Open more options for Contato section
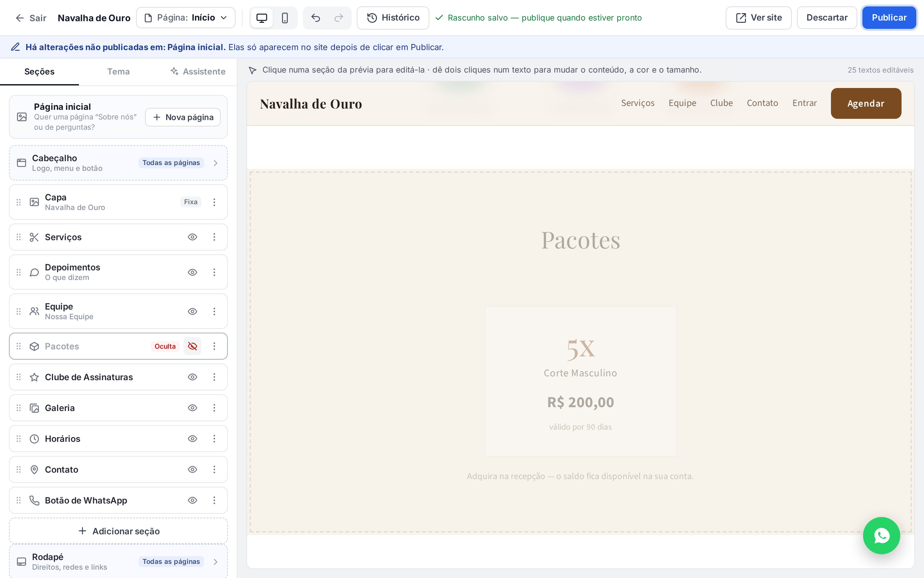The image size is (924, 578). [214, 469]
